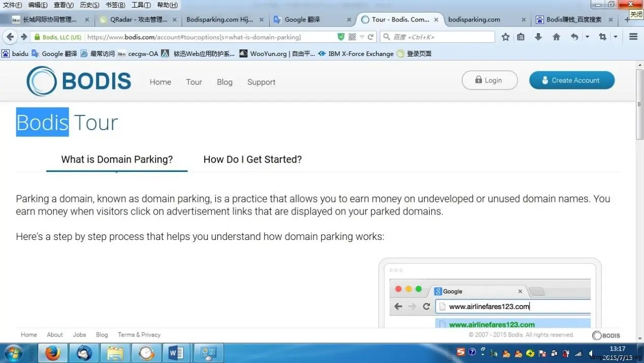Click the green padlock Bodis, LLC site identity
Viewport: 644px width, 363px height.
(57, 37)
